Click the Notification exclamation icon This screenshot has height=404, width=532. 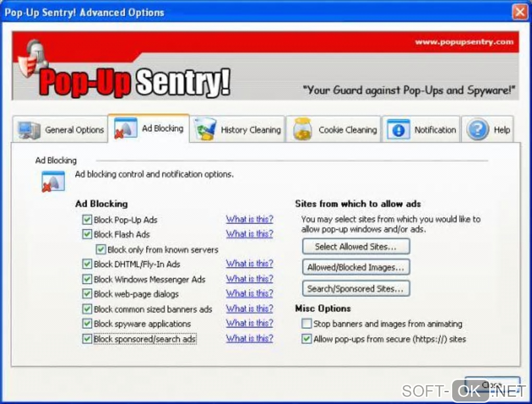(x=398, y=129)
